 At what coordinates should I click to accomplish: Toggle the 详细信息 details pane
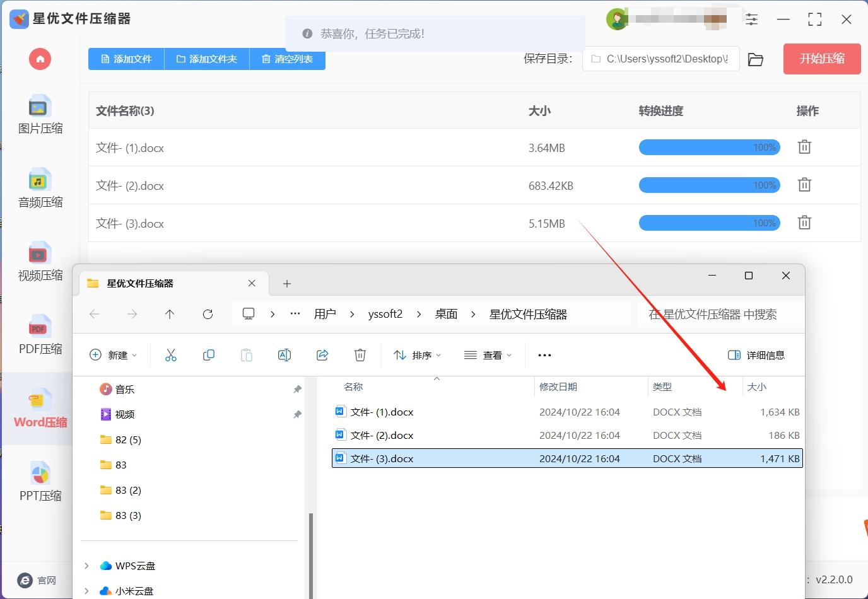(x=756, y=355)
